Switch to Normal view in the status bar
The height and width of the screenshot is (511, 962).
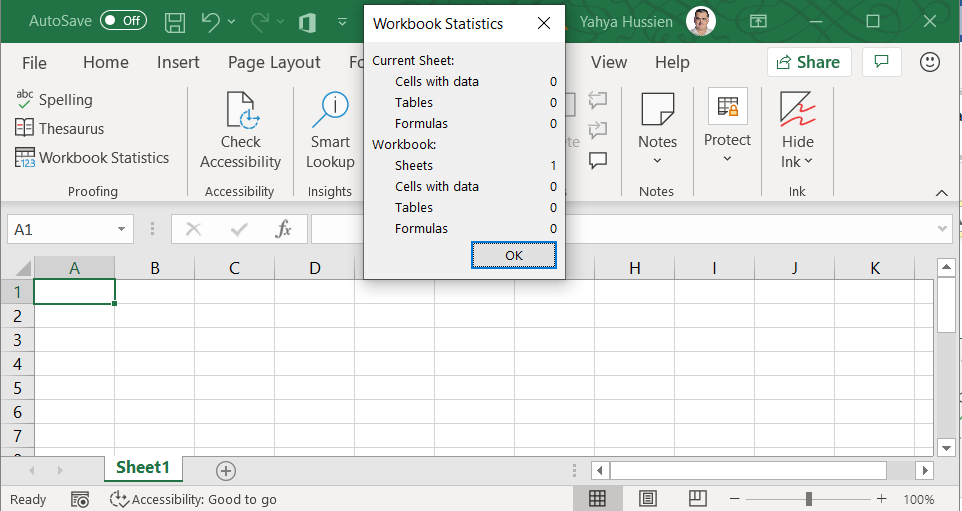[x=597, y=498]
